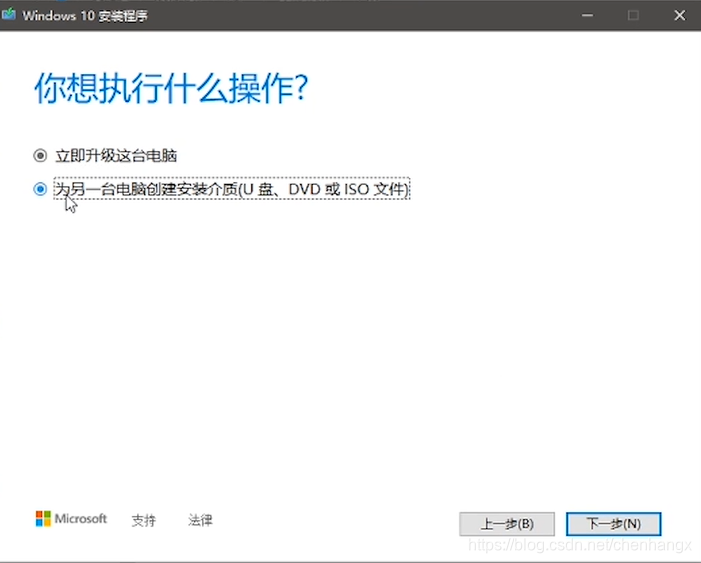Viewport: 701px width, 563px height.
Task: Close the Windows 10 安装程序 window
Action: [680, 15]
